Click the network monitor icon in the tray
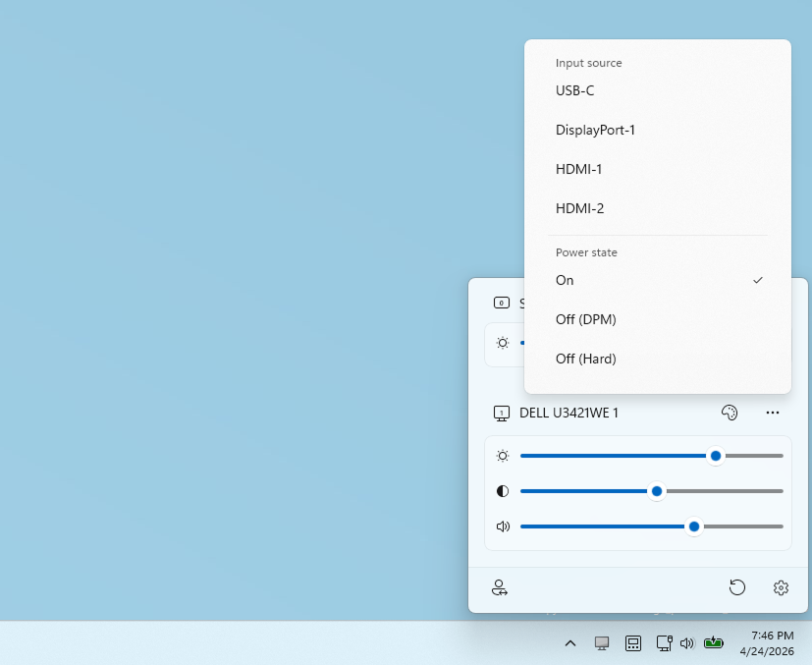Image resolution: width=812 pixels, height=665 pixels. pos(664,643)
